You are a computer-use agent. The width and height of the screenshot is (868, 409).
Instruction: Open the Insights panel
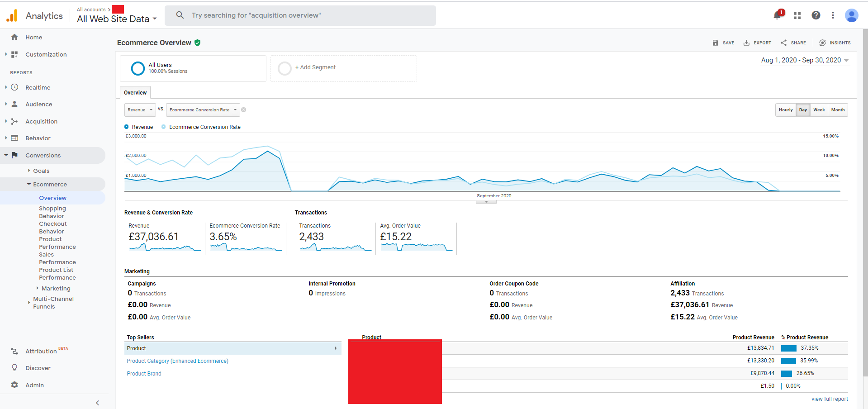coord(835,43)
